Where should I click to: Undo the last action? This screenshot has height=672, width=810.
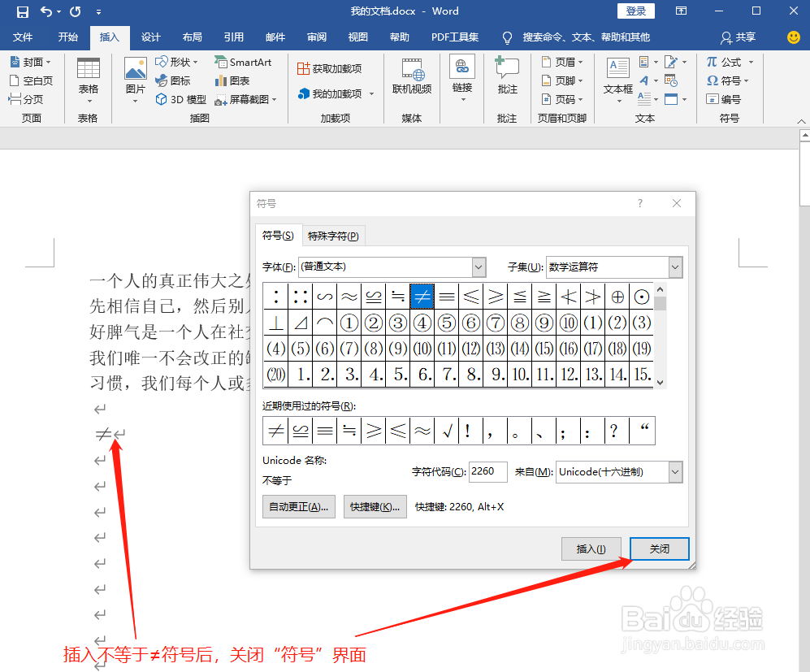click(46, 11)
